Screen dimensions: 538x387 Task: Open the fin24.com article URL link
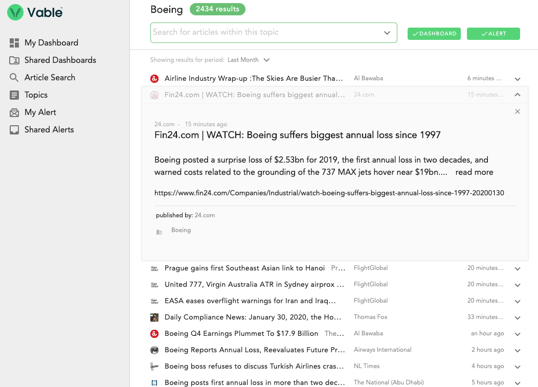pyautogui.click(x=329, y=193)
